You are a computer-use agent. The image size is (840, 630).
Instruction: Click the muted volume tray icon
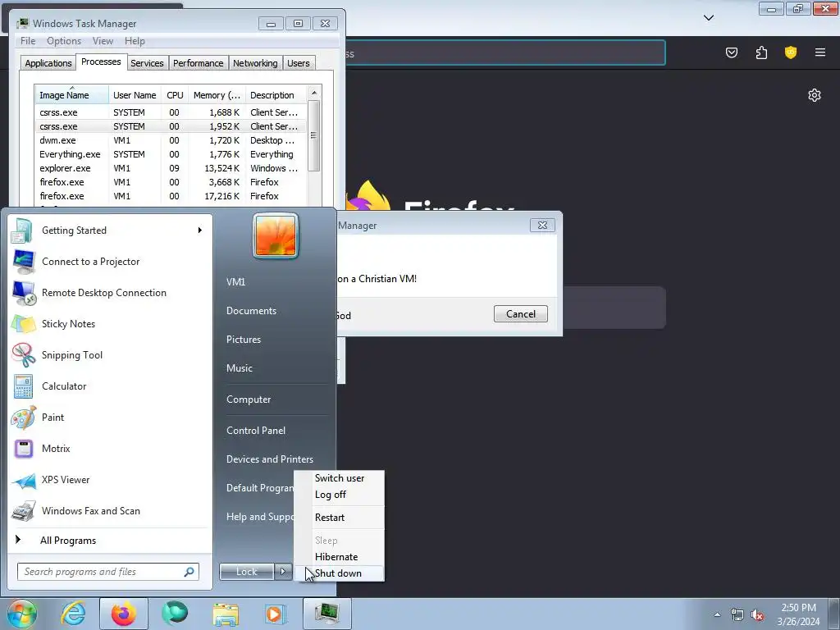[757, 615]
